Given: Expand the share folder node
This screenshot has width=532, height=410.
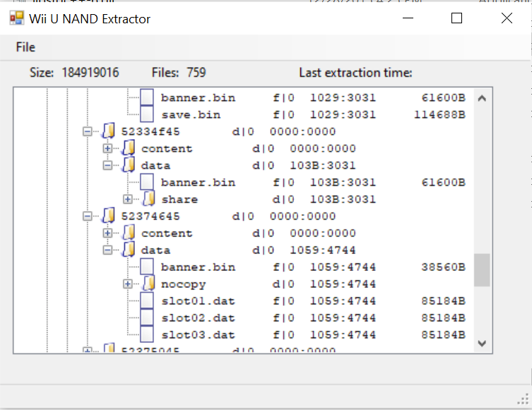Looking at the screenshot, I should tap(128, 199).
